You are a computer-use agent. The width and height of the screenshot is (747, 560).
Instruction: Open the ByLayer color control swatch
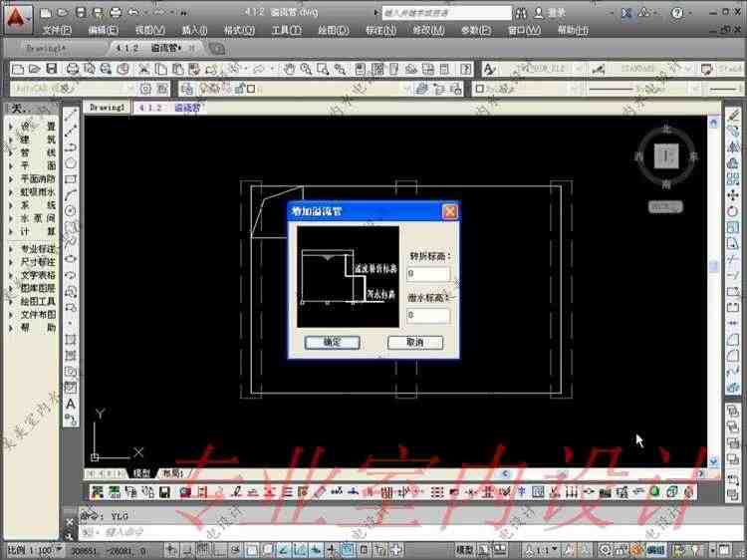pos(480,89)
